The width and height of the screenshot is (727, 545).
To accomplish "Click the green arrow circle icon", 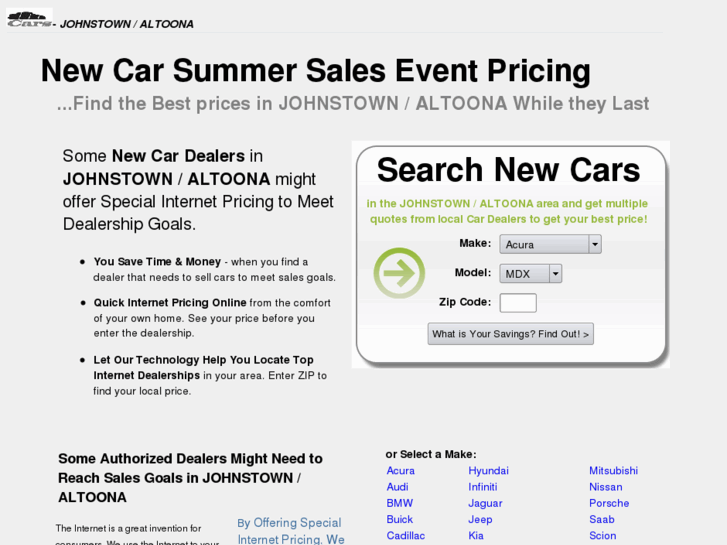I will pyautogui.click(x=399, y=273).
